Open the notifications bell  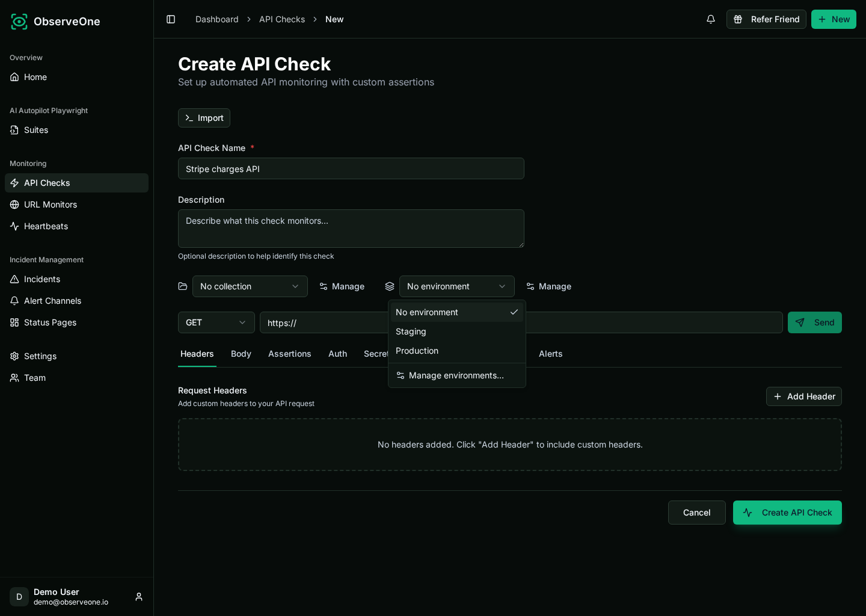[x=711, y=19]
